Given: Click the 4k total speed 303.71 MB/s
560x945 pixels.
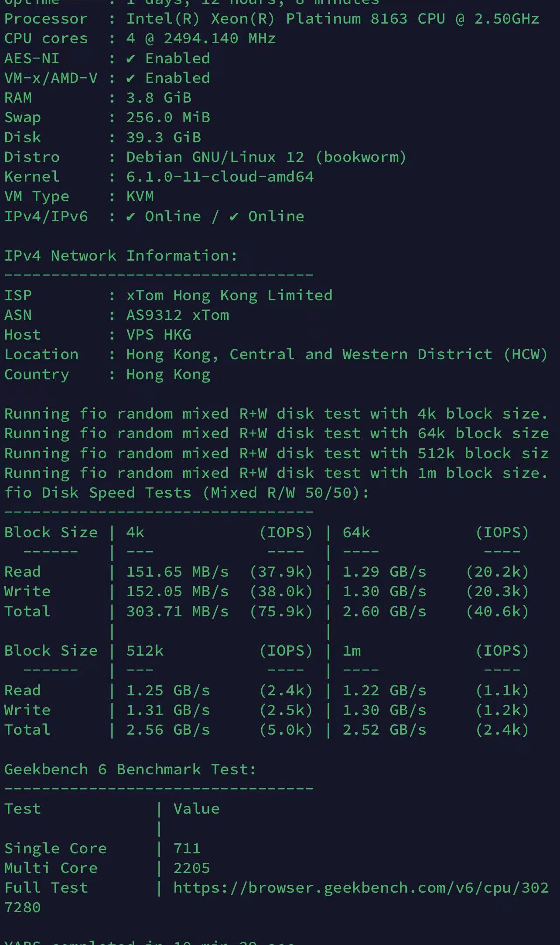Looking at the screenshot, I should click(178, 612).
